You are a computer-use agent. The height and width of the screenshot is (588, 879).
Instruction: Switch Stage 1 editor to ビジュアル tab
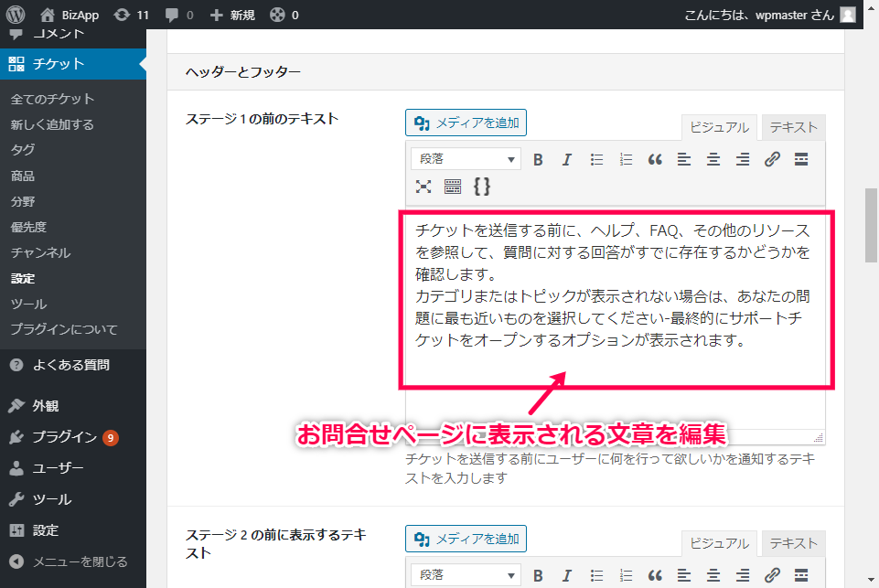(719, 127)
